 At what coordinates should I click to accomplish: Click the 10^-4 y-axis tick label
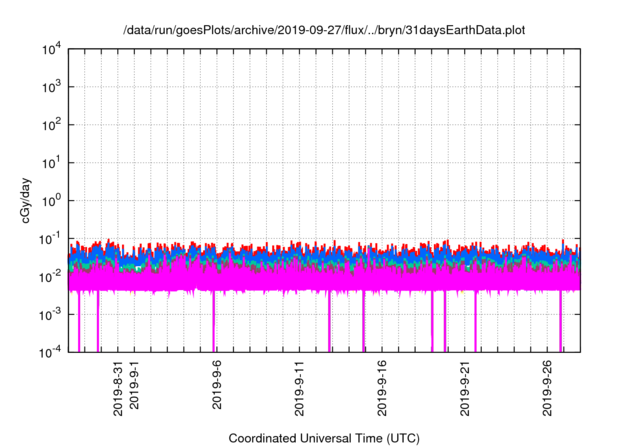(x=52, y=351)
